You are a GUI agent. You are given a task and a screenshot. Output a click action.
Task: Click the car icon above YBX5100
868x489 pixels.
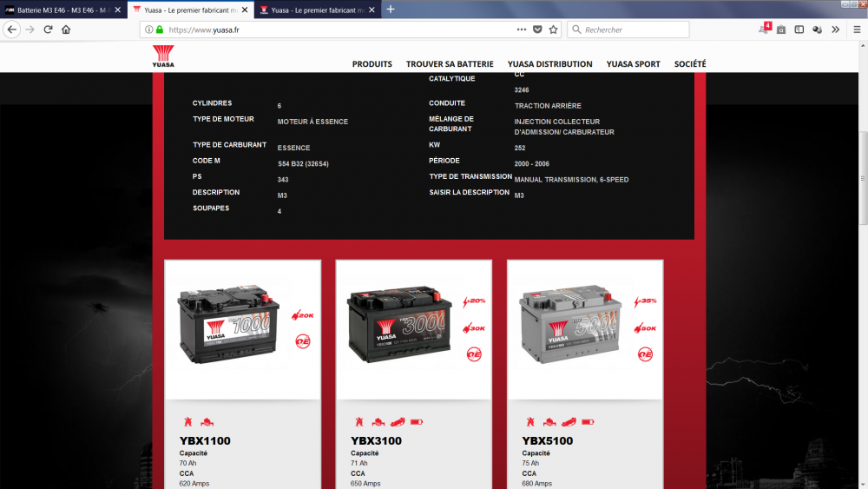coord(569,422)
